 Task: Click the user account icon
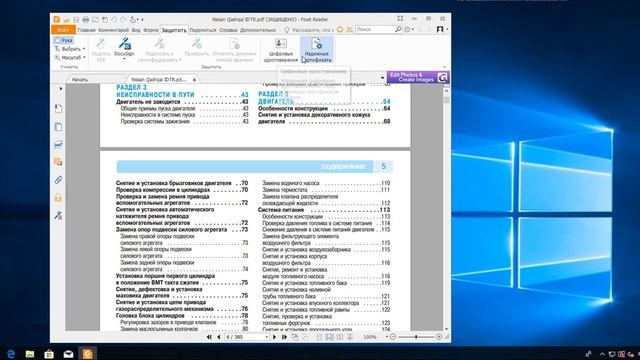coord(440,29)
